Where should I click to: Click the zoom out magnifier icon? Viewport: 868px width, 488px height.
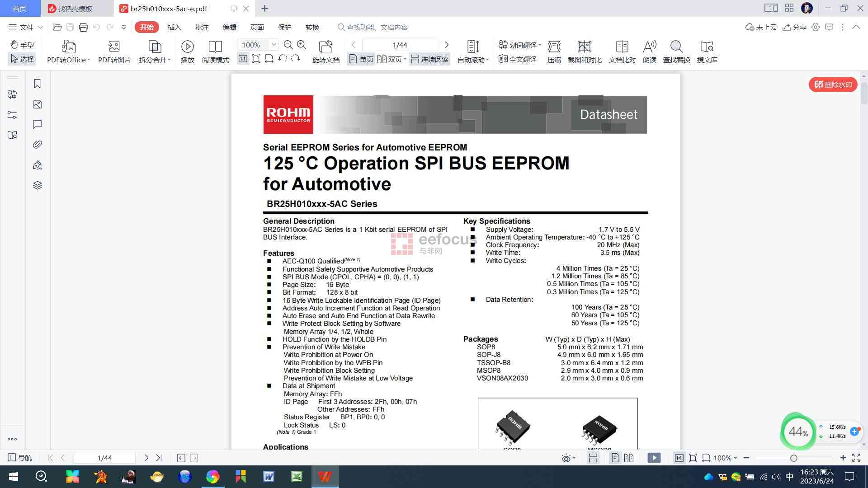288,45
